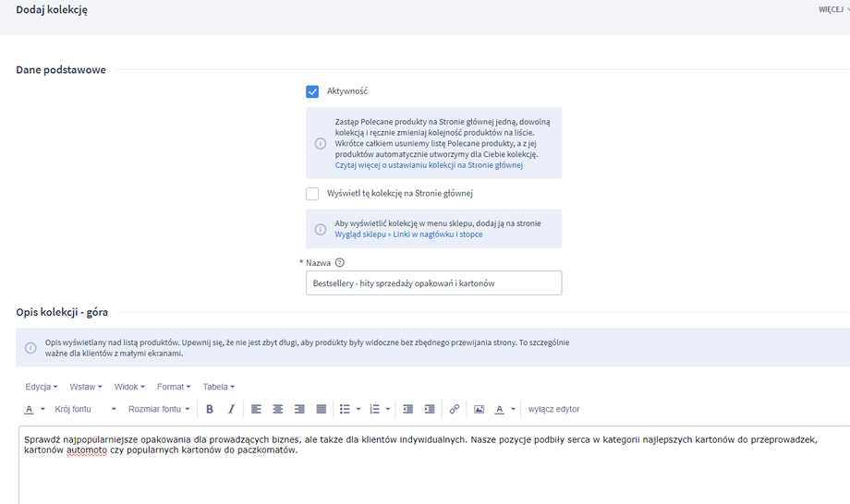
Task: Click info icon in Opis kolekcji notice
Action: pos(30,348)
